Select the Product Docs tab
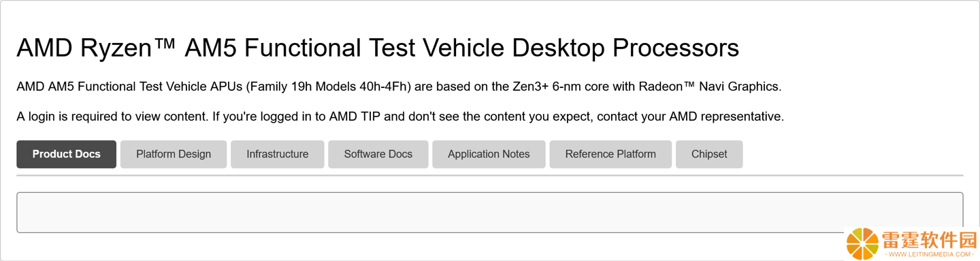 tap(67, 154)
